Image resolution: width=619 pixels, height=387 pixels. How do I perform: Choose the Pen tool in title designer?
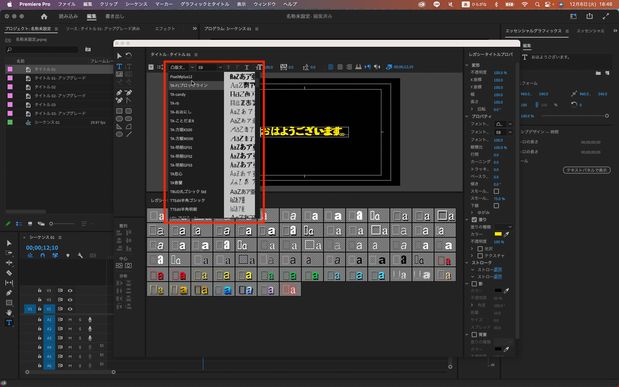point(119,92)
